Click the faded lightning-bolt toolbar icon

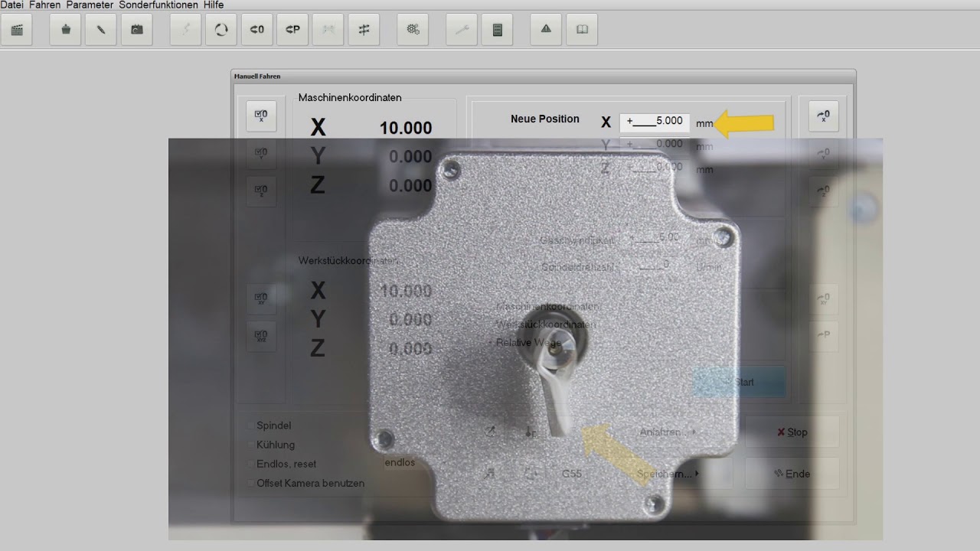point(185,30)
